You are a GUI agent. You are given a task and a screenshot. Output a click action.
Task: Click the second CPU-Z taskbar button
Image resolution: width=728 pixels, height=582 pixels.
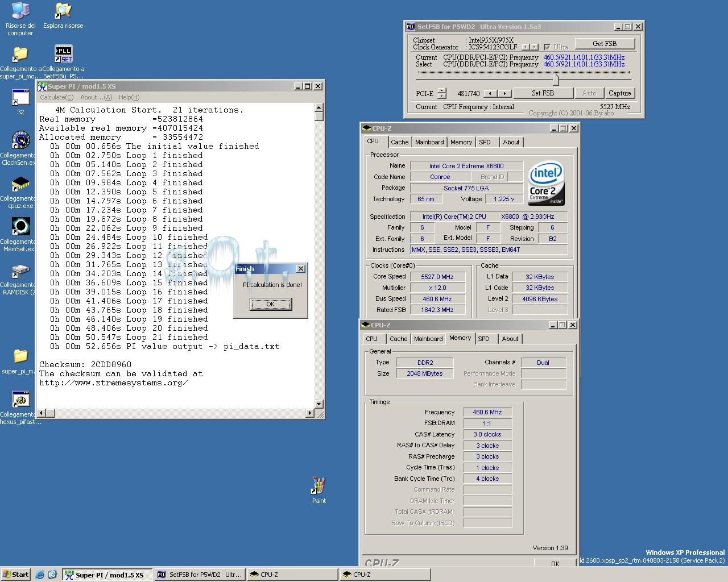pyautogui.click(x=385, y=575)
